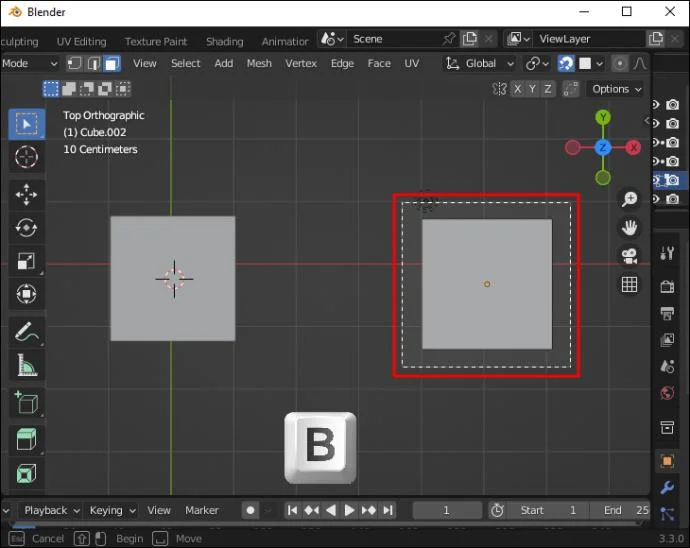Open the Object properties orange square tab
Viewport: 690px width, 548px height.
coord(667,461)
